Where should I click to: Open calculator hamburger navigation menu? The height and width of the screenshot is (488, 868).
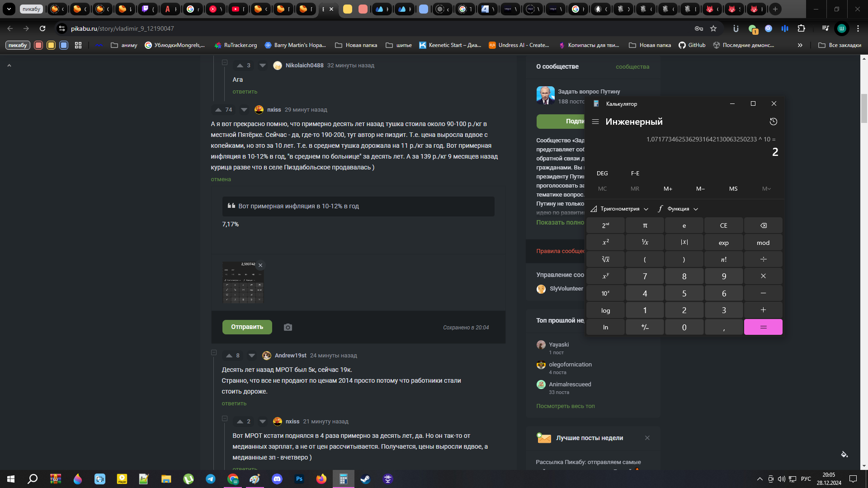click(595, 122)
